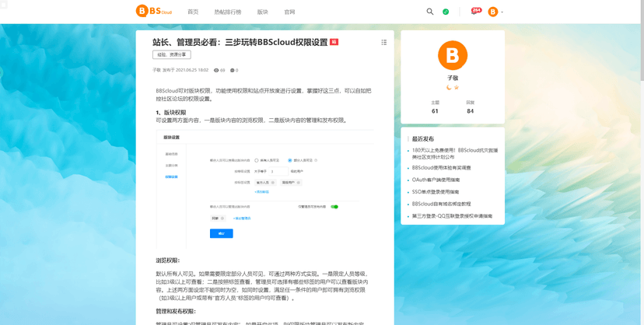Click the 管理和发布权限: subheading
This screenshot has height=325, width=644.
(176, 312)
